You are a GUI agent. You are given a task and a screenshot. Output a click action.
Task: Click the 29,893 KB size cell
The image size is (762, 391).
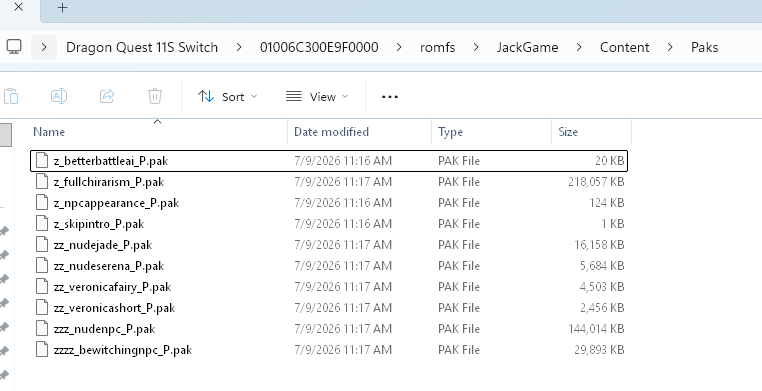(599, 350)
